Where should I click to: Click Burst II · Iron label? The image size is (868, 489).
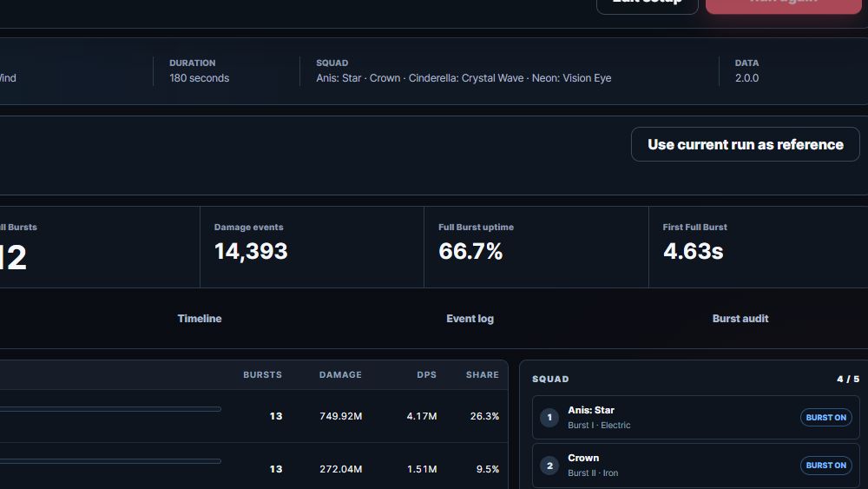pyautogui.click(x=593, y=473)
